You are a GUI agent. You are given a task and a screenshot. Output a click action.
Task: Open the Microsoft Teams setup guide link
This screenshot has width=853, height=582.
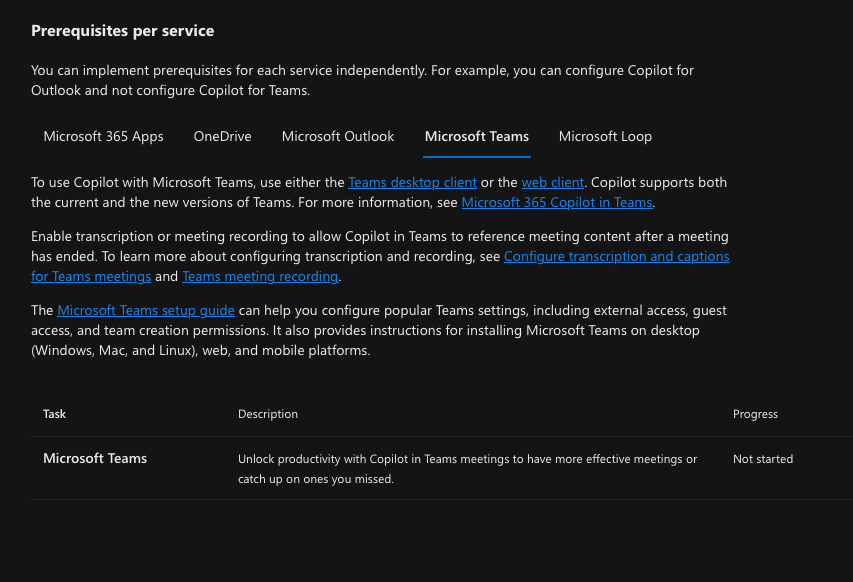(146, 311)
